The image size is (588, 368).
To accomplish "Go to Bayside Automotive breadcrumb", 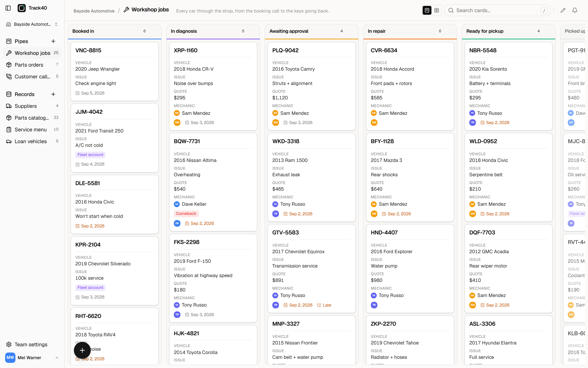I will click(94, 11).
